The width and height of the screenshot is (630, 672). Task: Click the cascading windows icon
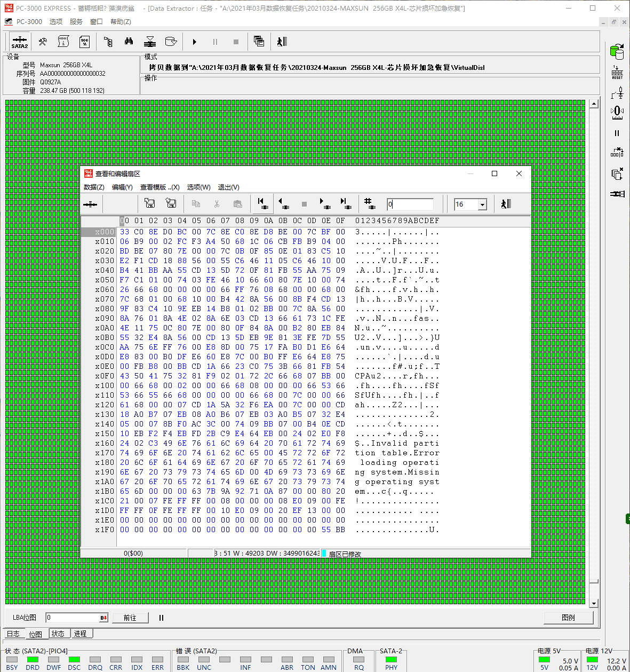coord(259,42)
